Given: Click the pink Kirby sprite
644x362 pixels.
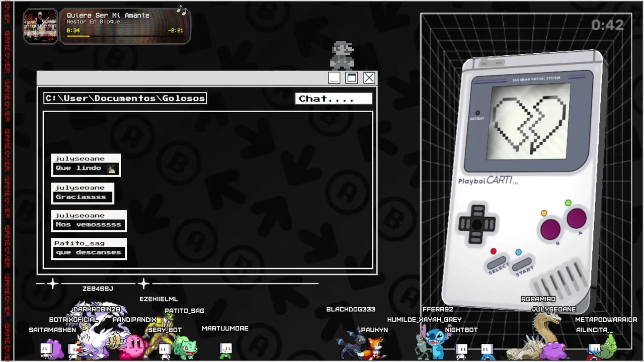Looking at the screenshot, I should click(133, 346).
